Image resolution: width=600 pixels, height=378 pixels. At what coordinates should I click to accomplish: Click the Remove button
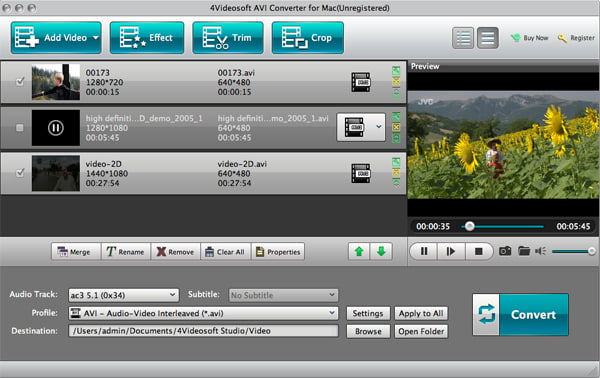(x=176, y=252)
